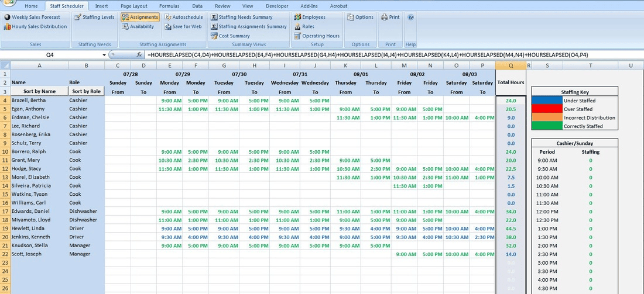The width and height of the screenshot is (644, 294).
Task: Select the cell Scott, Joseph
Action: tap(39, 254)
